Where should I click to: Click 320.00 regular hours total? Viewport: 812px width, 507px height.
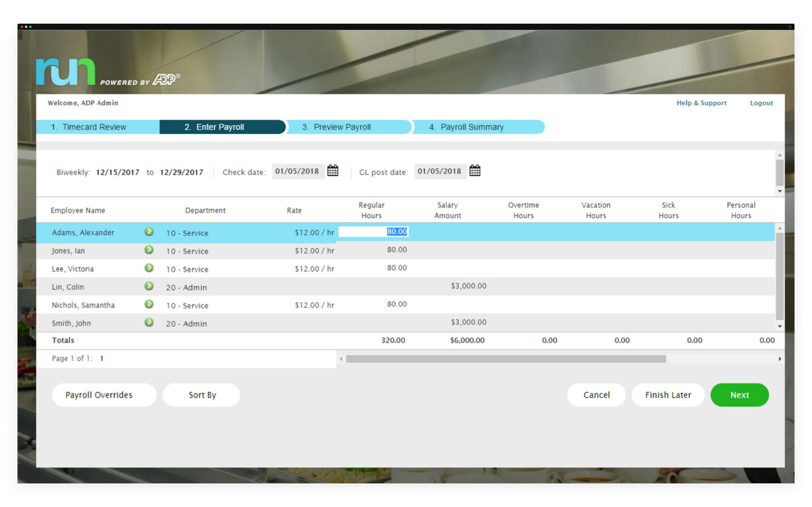coord(393,341)
